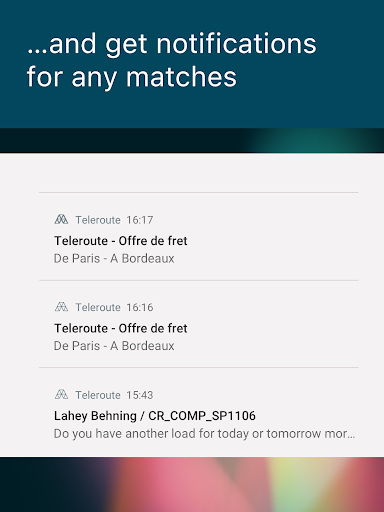Click the 15:43 timestamp
Screen dimensions: 384x512
point(140,395)
